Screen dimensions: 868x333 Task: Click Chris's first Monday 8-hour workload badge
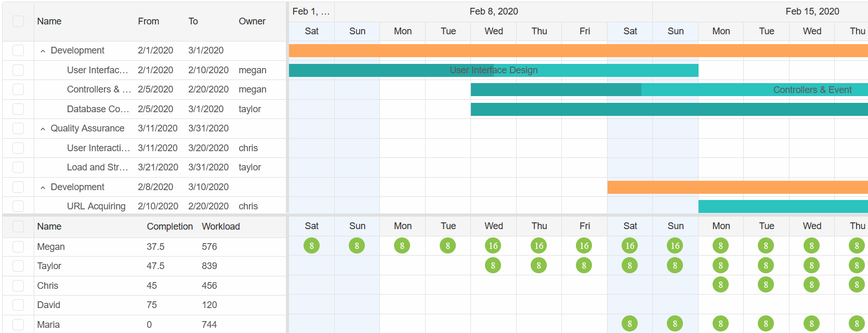click(x=720, y=285)
